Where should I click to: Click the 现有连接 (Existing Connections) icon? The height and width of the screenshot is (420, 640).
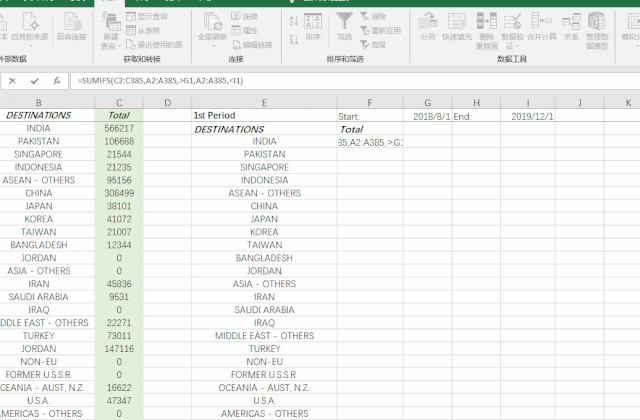71,27
